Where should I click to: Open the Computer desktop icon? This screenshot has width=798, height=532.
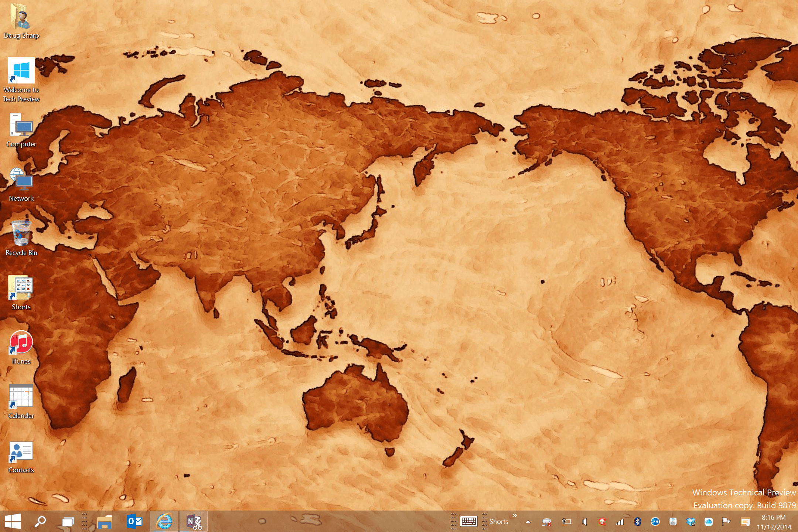(x=21, y=125)
